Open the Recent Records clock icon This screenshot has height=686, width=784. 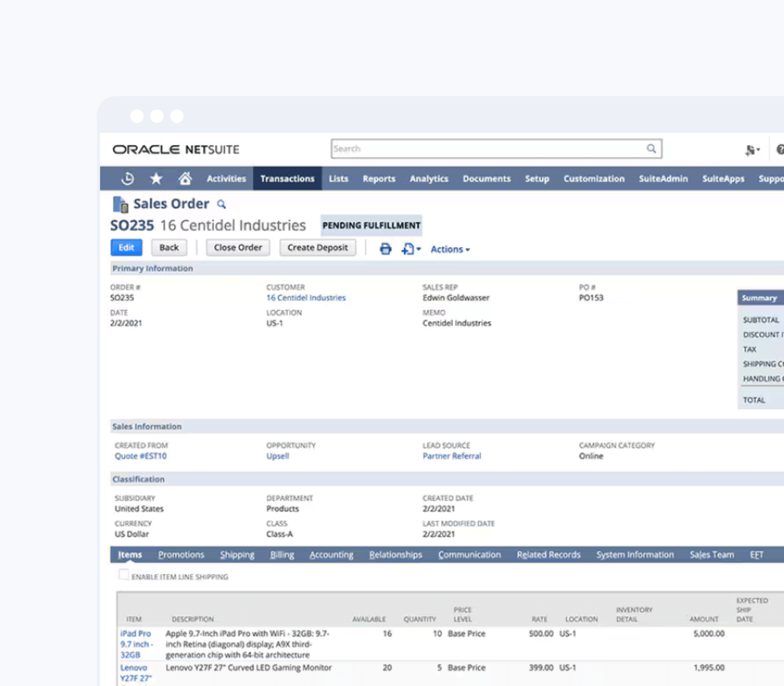(x=127, y=178)
